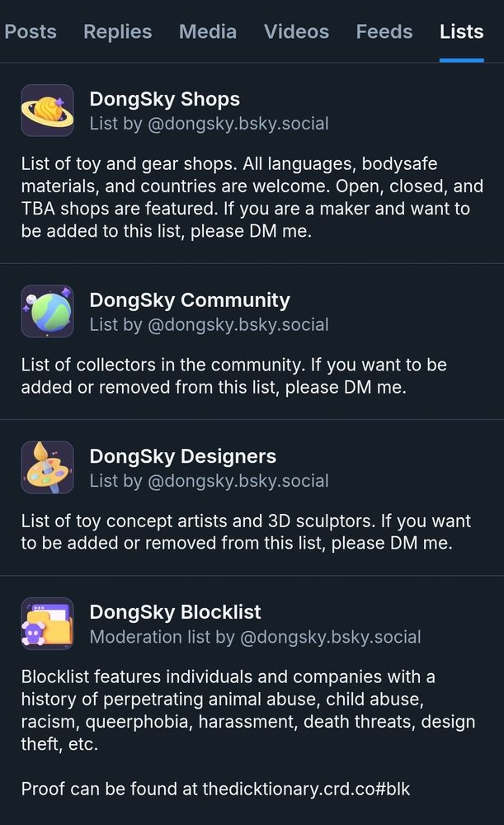Open the DongSky Blocklist title
Screen dimensions: 504x825
click(x=175, y=612)
